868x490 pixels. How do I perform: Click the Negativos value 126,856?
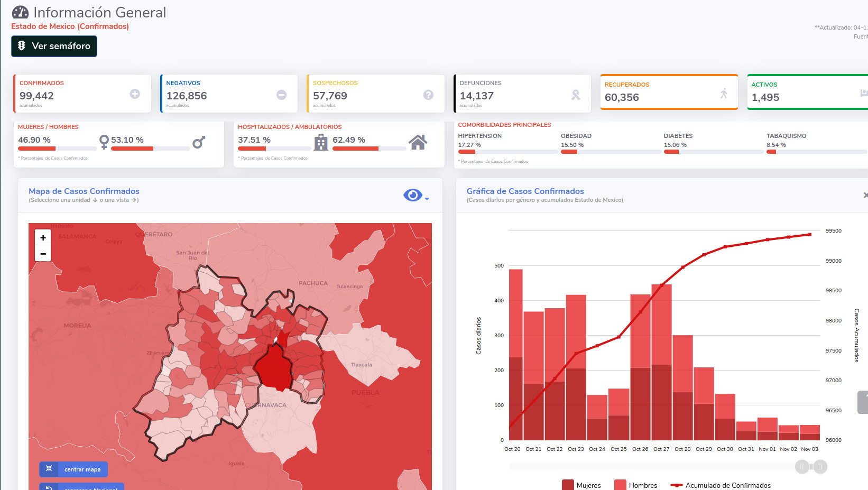click(187, 96)
